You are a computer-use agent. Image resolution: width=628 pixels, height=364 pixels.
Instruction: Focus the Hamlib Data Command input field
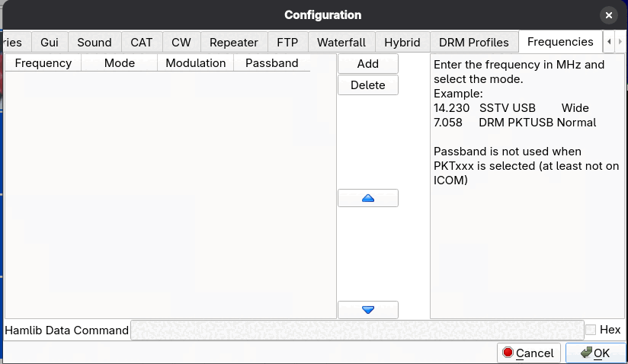coord(357,330)
